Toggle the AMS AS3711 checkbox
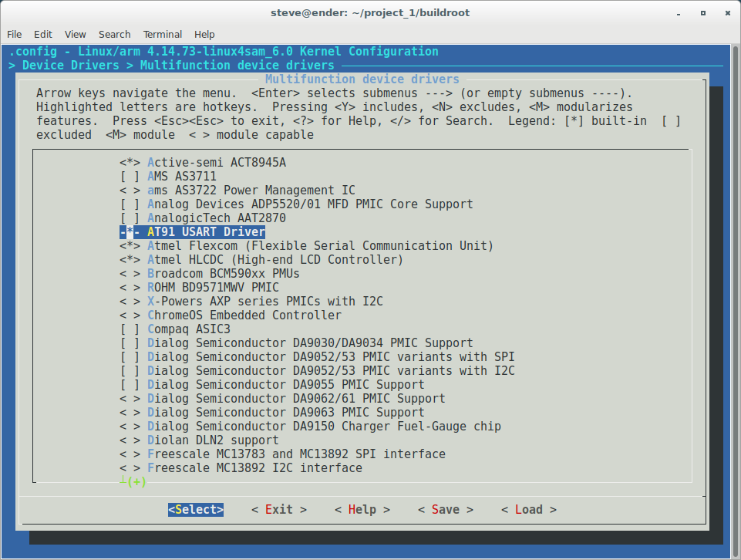 (130, 177)
